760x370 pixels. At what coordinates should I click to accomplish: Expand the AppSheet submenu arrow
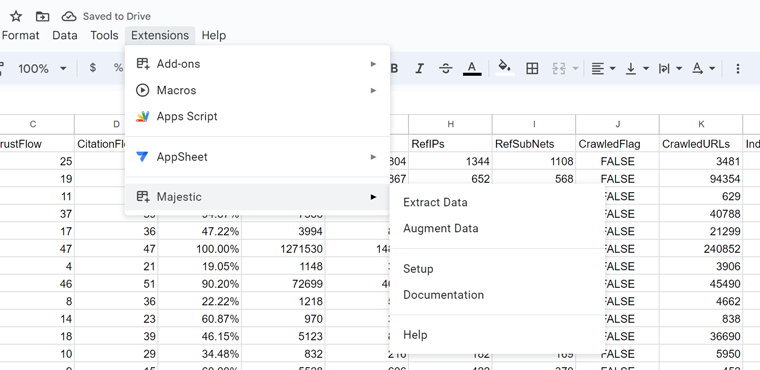point(373,157)
